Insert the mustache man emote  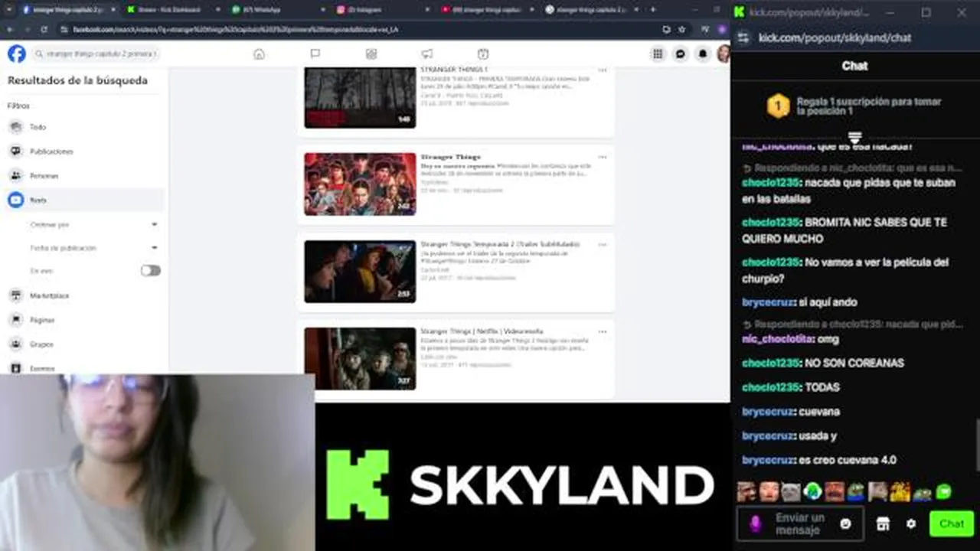pyautogui.click(x=835, y=491)
